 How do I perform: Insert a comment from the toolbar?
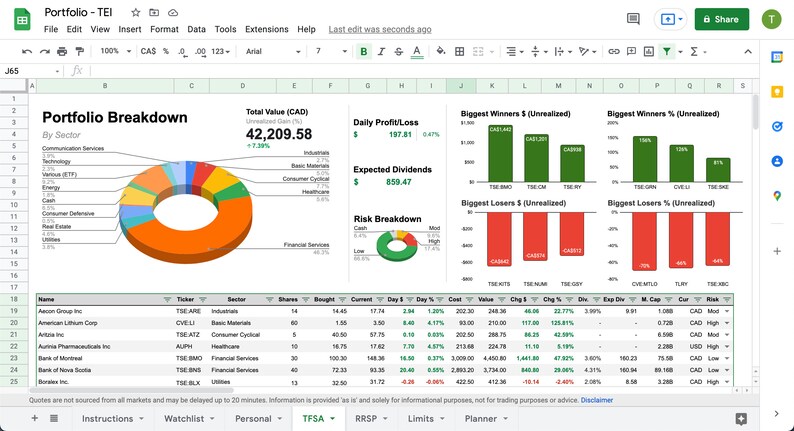[631, 51]
